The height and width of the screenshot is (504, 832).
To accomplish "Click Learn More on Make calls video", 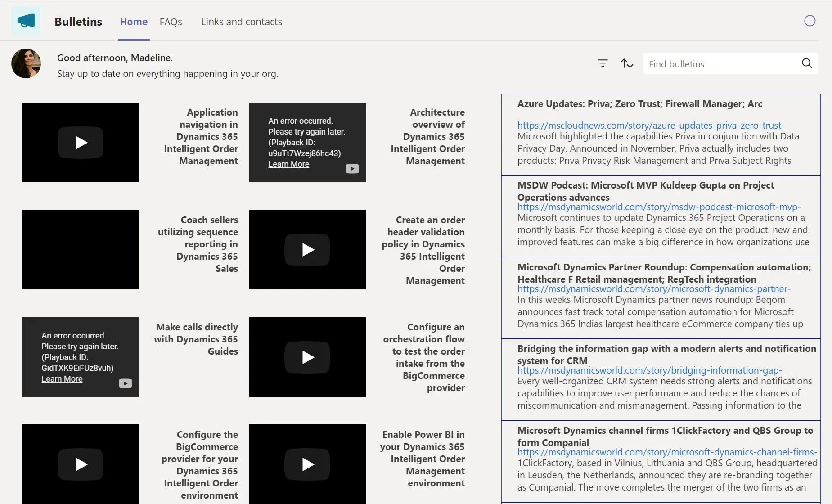I will (62, 379).
